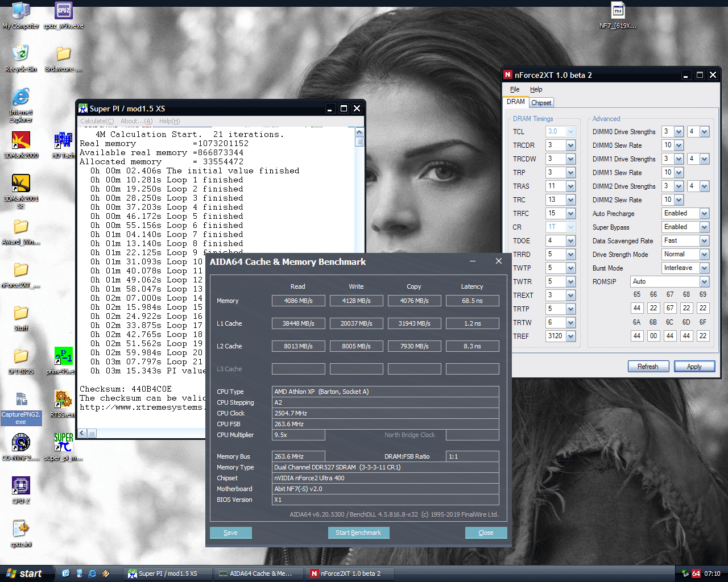The width and height of the screenshot is (728, 582).
Task: Open Super PI Calculate menu
Action: tap(97, 121)
